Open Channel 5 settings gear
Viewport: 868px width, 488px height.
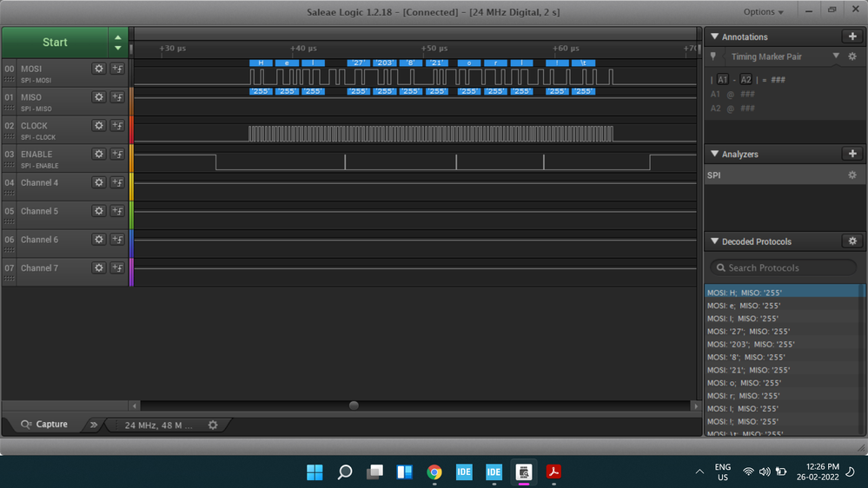click(x=98, y=211)
